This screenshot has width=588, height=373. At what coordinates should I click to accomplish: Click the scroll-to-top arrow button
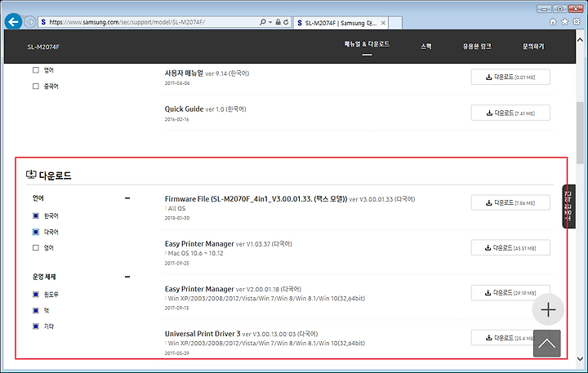point(546,344)
